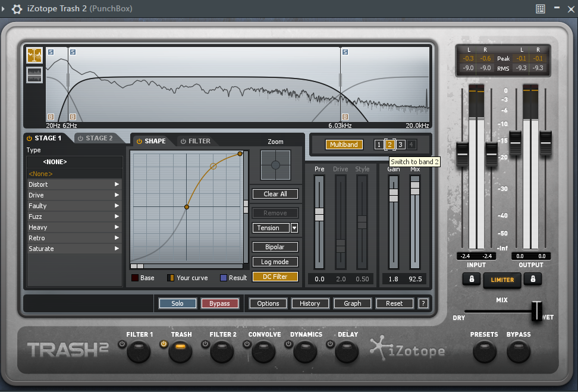The height and width of the screenshot is (392, 578).
Task: Open the title bar arrow menu
Action: 4,8
